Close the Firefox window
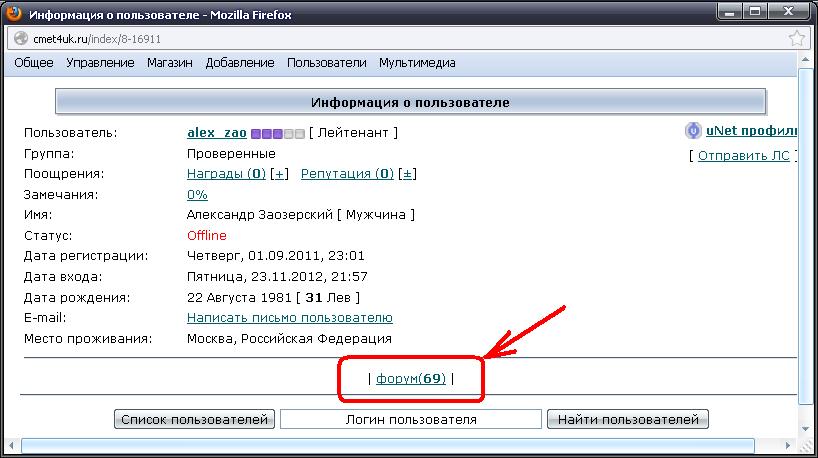This screenshot has width=818, height=458. point(788,11)
